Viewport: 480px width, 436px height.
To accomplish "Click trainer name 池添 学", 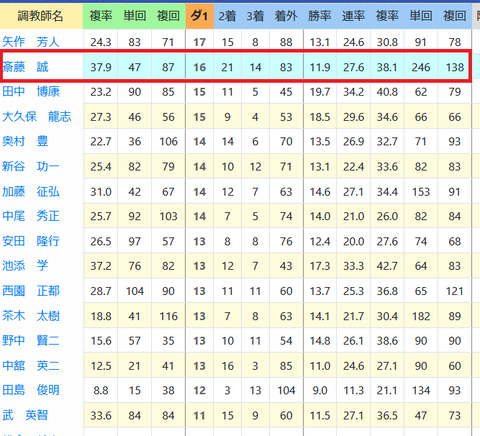I will click(25, 266).
